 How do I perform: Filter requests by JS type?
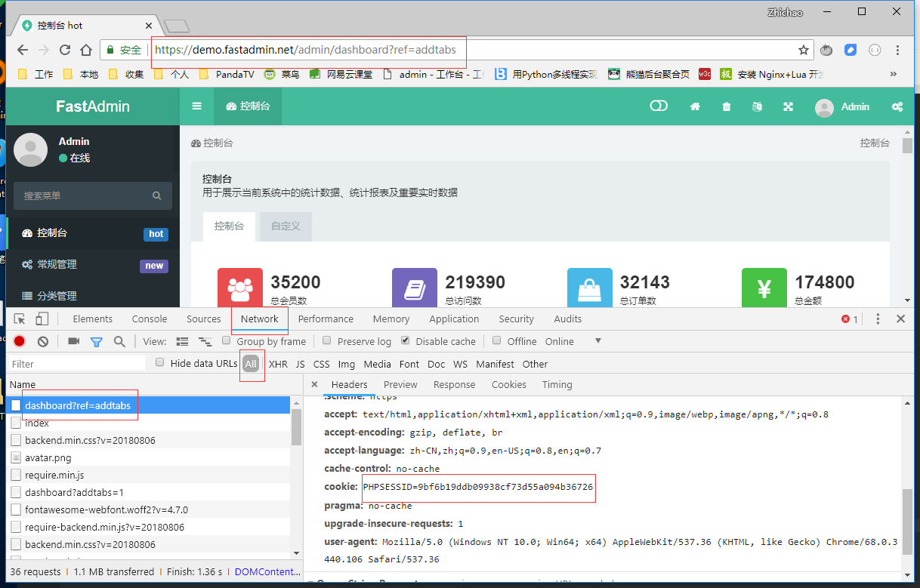click(x=301, y=364)
